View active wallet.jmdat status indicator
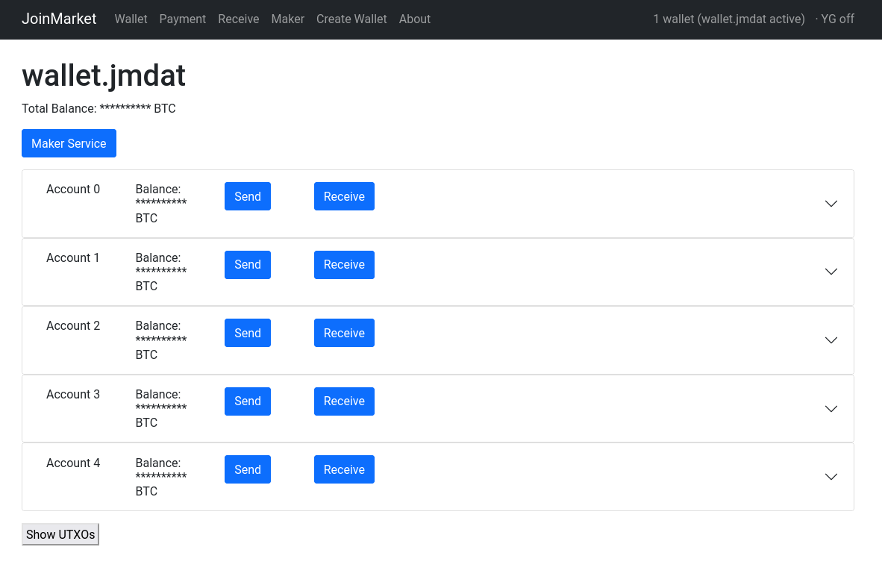The width and height of the screenshot is (882, 588). (729, 19)
